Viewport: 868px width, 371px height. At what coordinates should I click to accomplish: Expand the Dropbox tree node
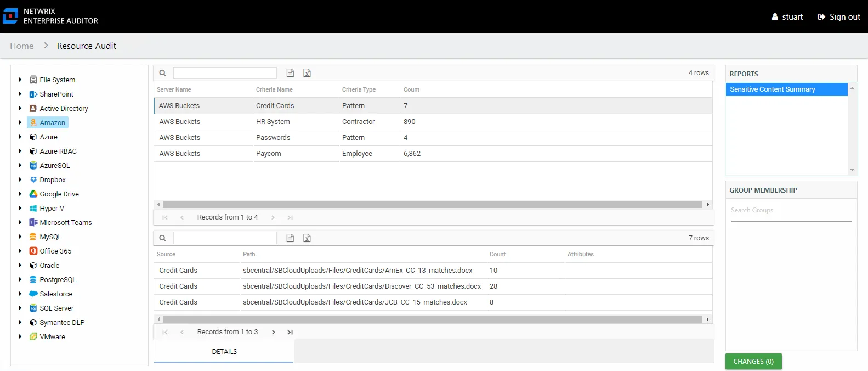20,179
